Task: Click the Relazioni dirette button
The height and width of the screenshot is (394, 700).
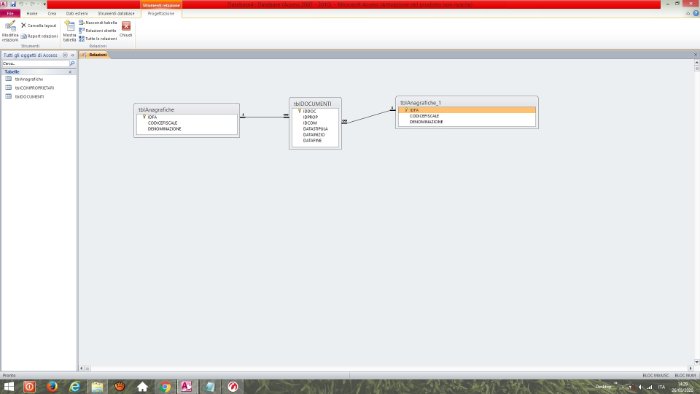Action: pyautogui.click(x=98, y=30)
